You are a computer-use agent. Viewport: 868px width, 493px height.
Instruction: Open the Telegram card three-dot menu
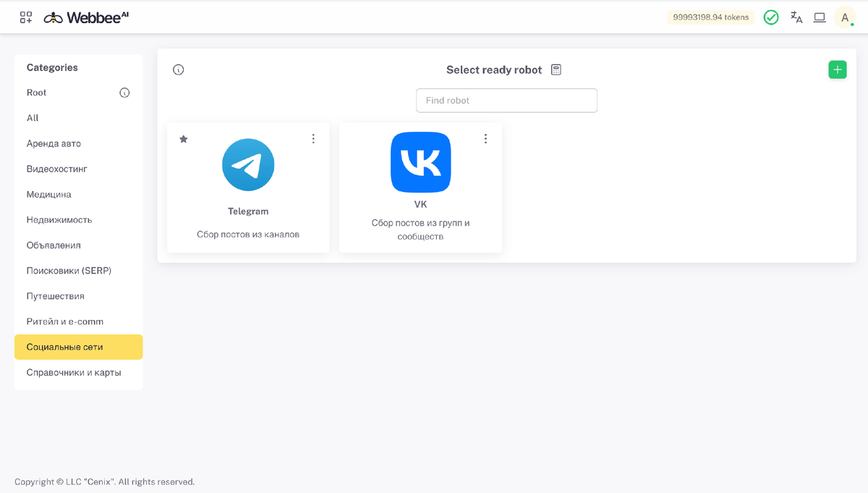(x=313, y=139)
